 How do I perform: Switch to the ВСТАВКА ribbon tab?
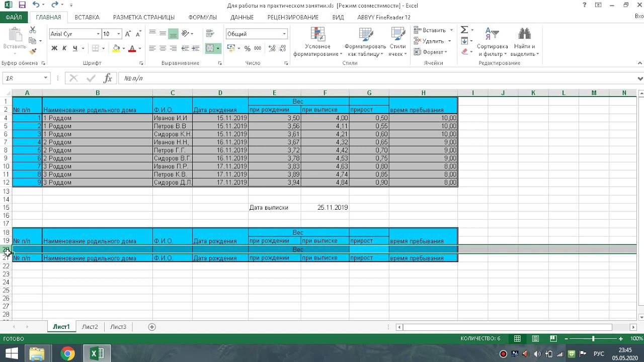pyautogui.click(x=87, y=17)
